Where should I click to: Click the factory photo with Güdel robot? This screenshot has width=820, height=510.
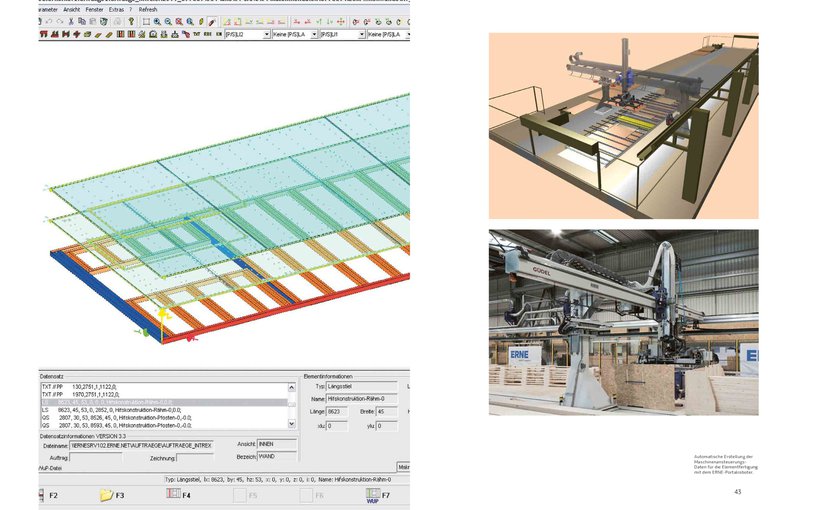pyautogui.click(x=623, y=322)
